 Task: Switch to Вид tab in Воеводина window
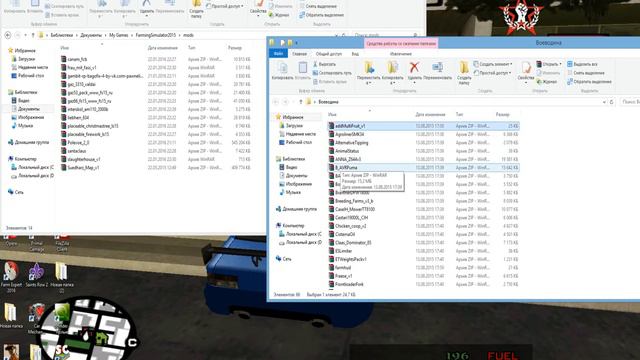point(355,54)
